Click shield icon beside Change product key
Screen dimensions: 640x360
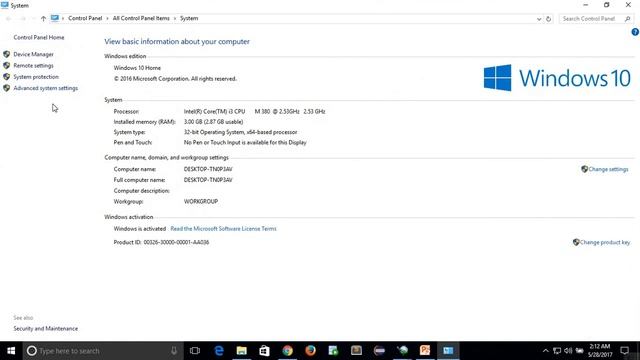pos(576,242)
